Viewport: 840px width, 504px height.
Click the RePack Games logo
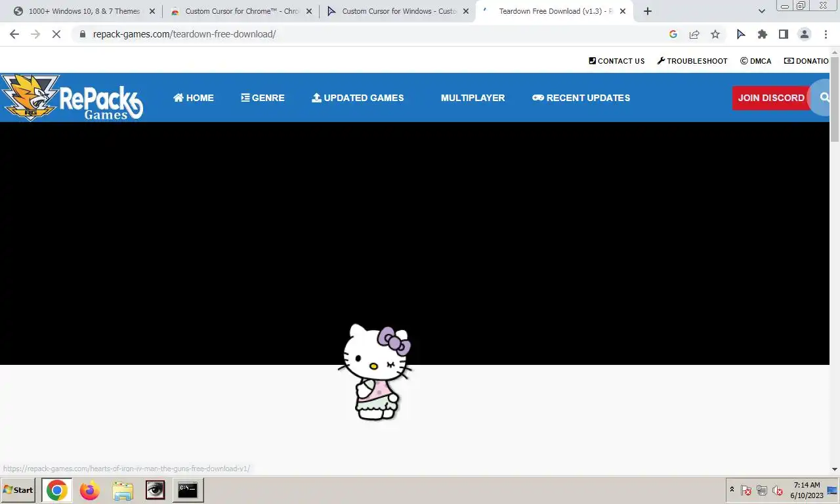click(72, 97)
